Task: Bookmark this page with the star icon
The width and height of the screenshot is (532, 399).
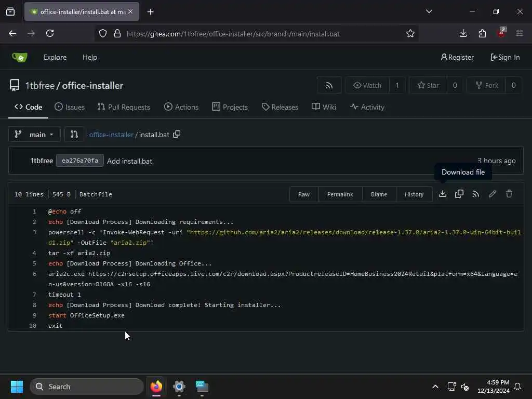Action: 410,34
